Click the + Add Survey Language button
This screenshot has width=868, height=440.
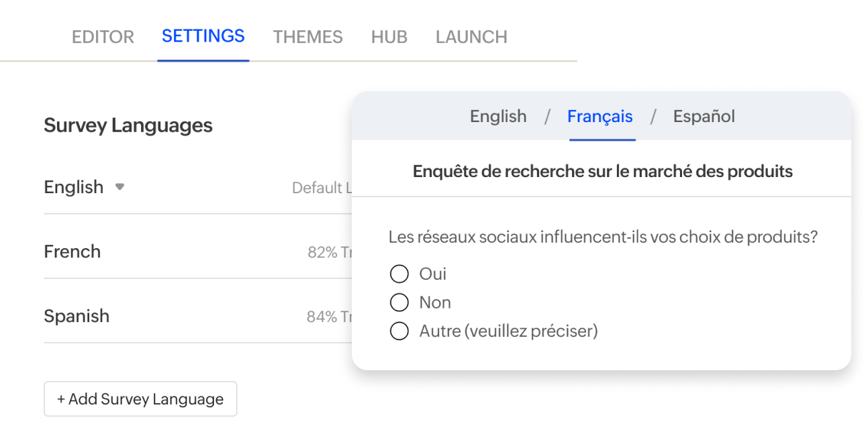(x=140, y=398)
